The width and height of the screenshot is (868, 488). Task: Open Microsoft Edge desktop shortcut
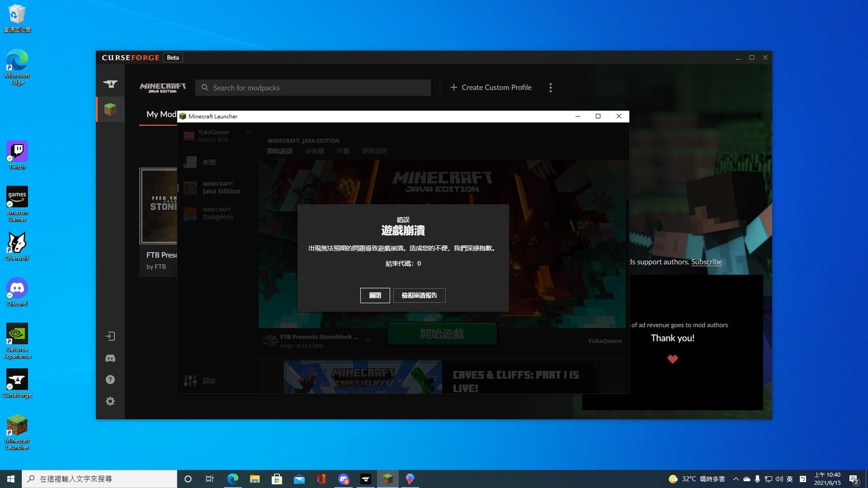pos(17,67)
